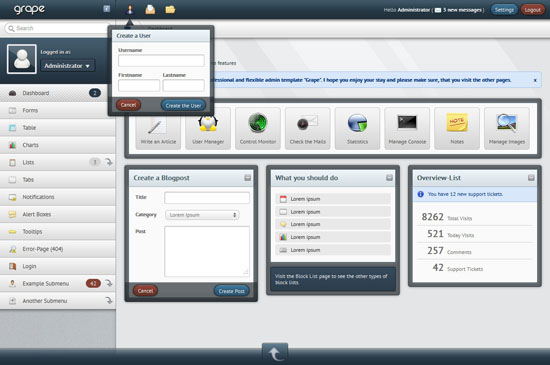Open Alert Boxes in the sidebar

click(58, 214)
